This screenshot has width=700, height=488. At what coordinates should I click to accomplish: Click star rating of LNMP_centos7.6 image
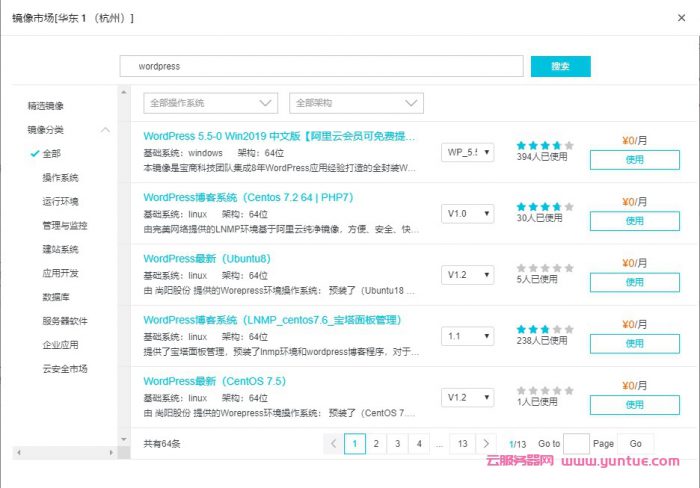545,328
